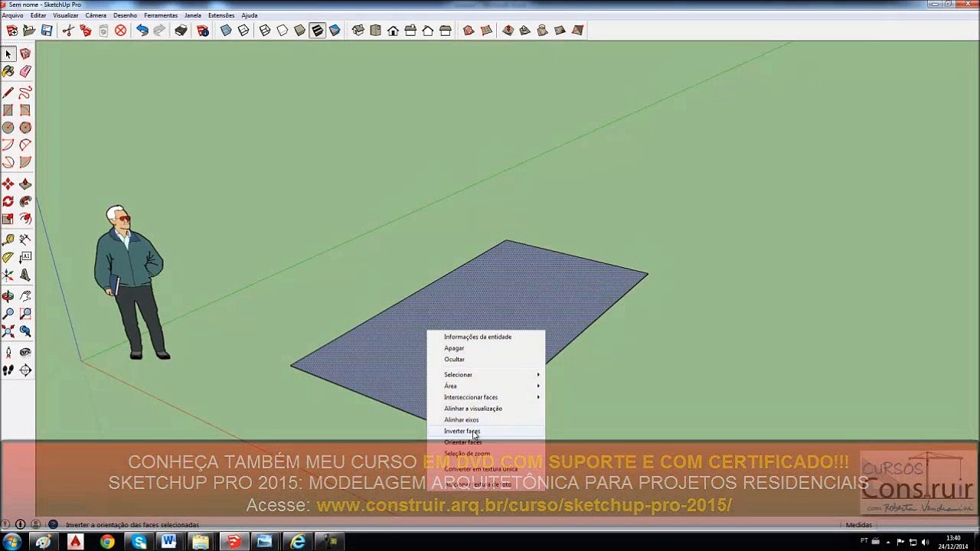Image resolution: width=980 pixels, height=551 pixels.
Task: Print the model with the printer icon
Action: click(x=181, y=31)
